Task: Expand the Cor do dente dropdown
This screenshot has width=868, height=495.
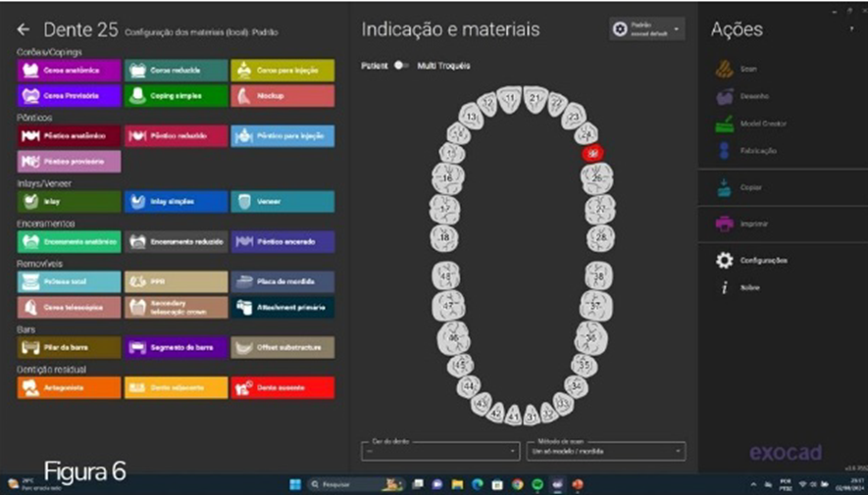Action: pos(439,451)
